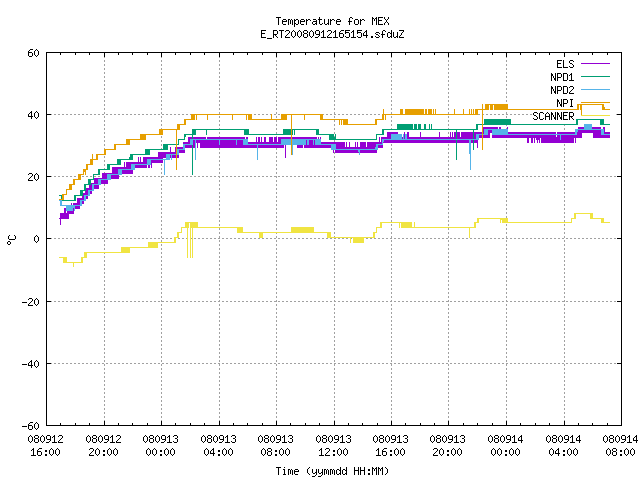
Task: Click the y-axis tick label -40
Action: click(x=31, y=364)
